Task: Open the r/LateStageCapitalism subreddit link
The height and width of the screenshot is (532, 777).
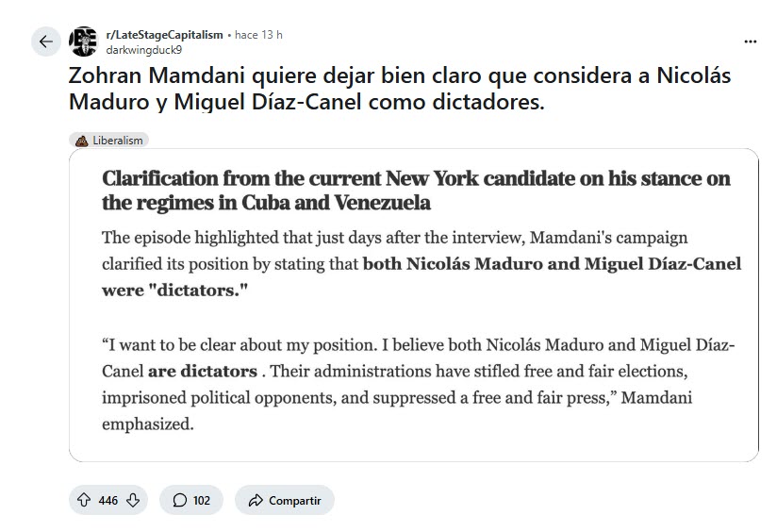Action: tap(164, 35)
